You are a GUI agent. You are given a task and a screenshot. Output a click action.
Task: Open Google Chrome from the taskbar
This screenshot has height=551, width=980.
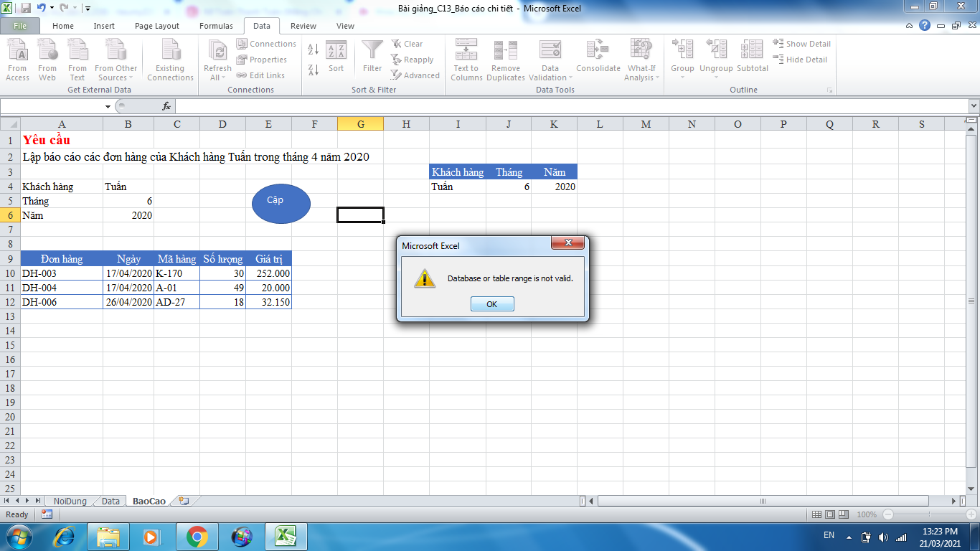[197, 536]
